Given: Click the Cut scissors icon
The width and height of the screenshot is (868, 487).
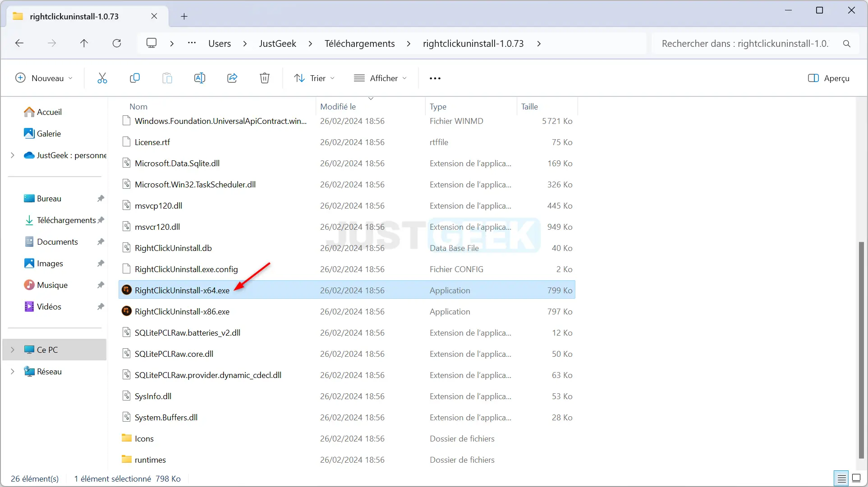Looking at the screenshot, I should point(102,78).
